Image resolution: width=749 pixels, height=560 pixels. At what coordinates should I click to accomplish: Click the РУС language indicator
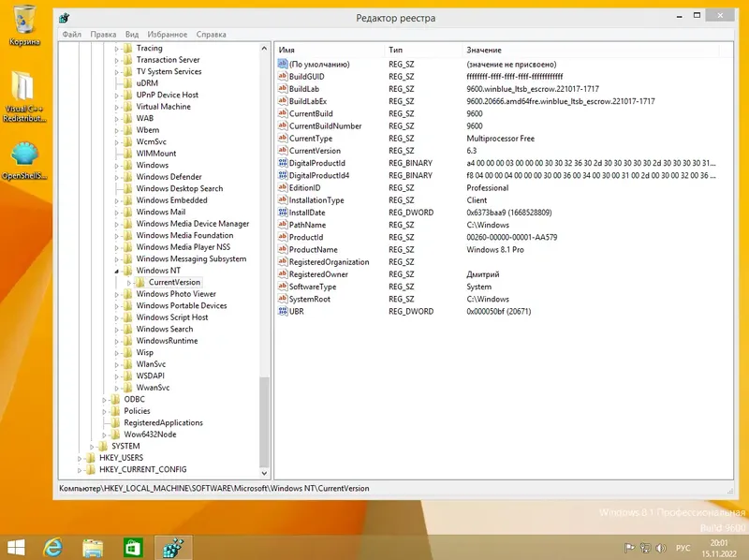683,548
